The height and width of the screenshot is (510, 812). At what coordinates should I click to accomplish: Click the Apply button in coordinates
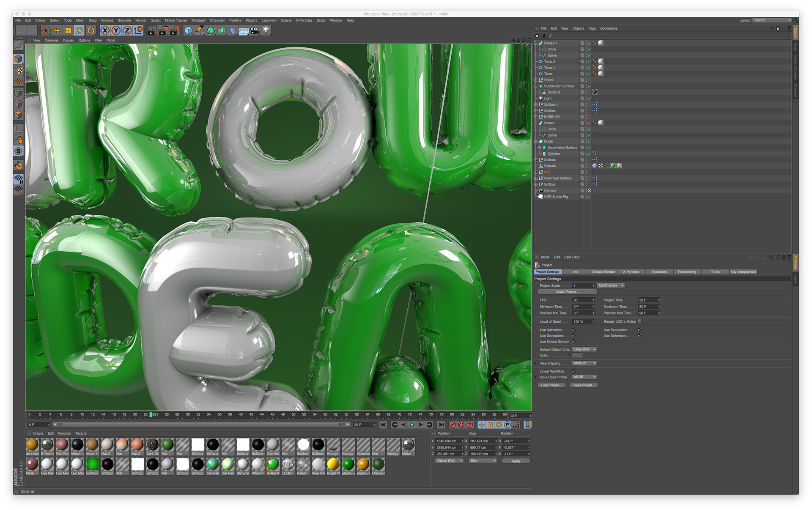(x=516, y=461)
